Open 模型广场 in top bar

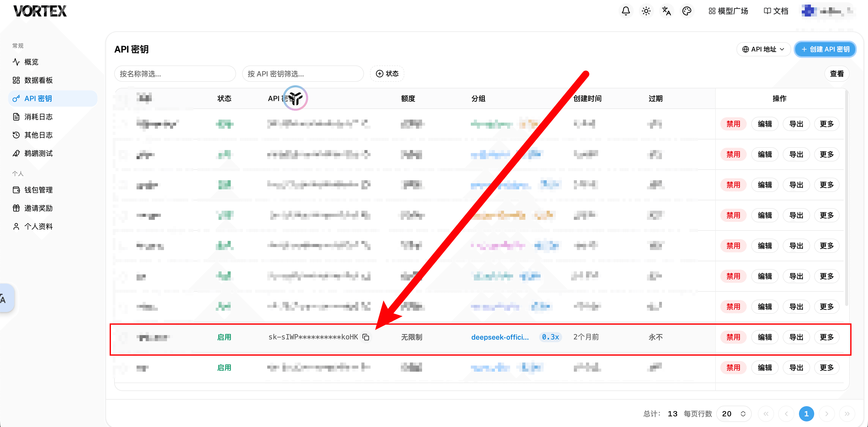pos(728,11)
